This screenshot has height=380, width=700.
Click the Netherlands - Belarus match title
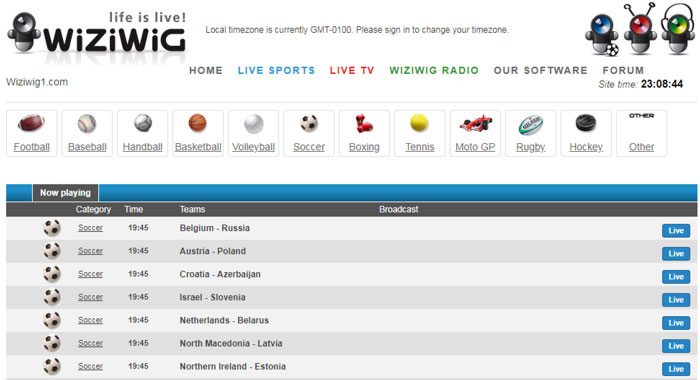(224, 320)
